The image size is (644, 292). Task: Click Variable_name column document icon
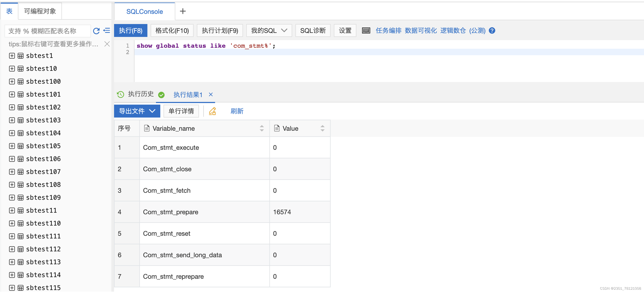147,128
